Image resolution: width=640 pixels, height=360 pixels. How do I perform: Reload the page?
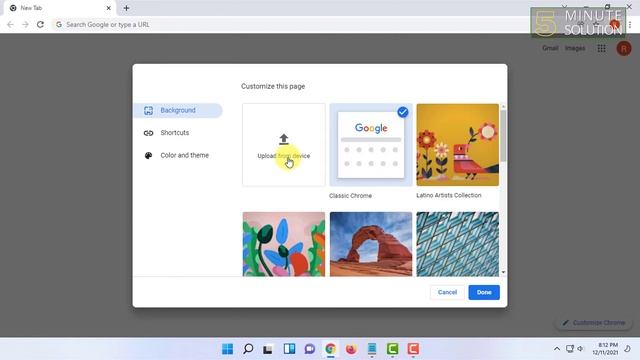tap(40, 24)
